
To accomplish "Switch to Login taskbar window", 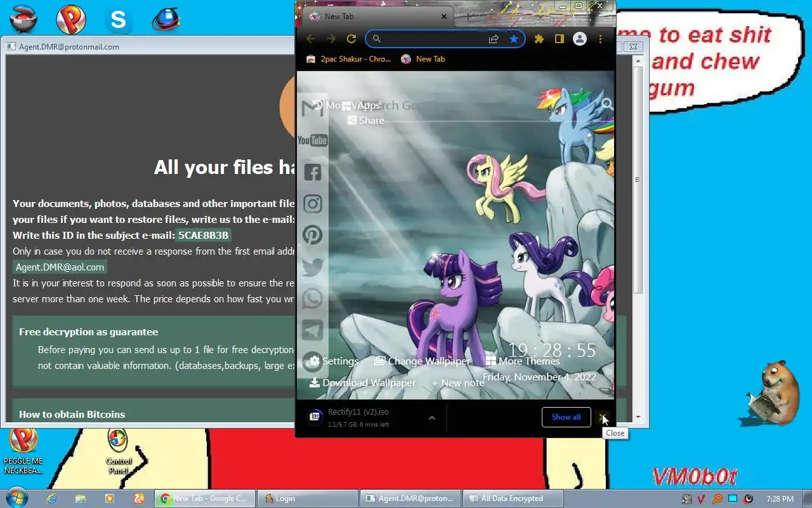I will pyautogui.click(x=308, y=498).
